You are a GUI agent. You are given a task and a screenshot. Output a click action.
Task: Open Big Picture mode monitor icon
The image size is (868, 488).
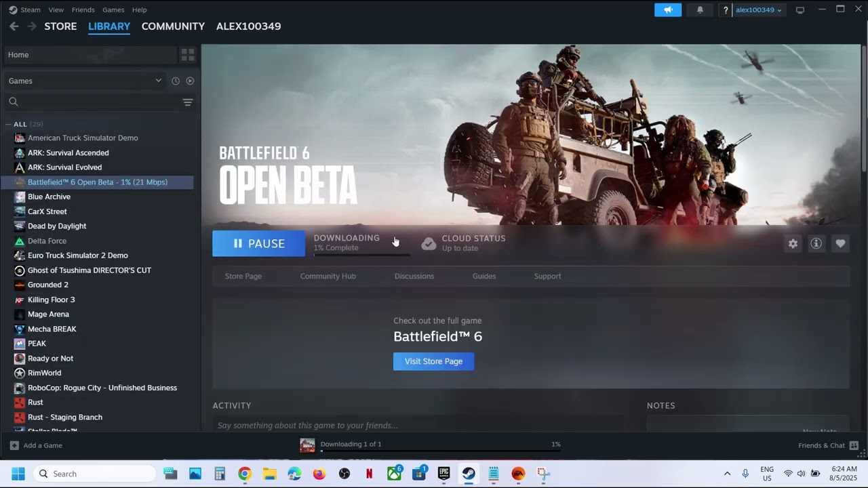pyautogui.click(x=800, y=9)
